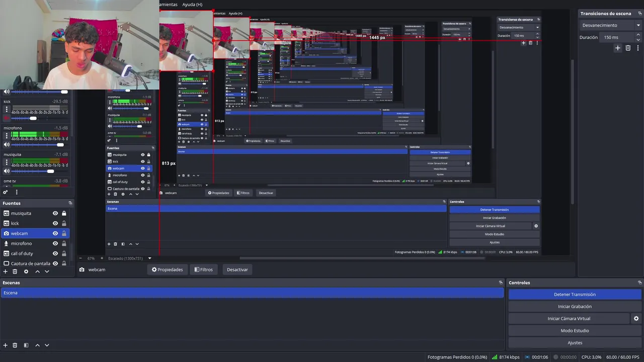The width and height of the screenshot is (644, 362).
Task: Open the transition properties three-dot menu
Action: (x=637, y=48)
